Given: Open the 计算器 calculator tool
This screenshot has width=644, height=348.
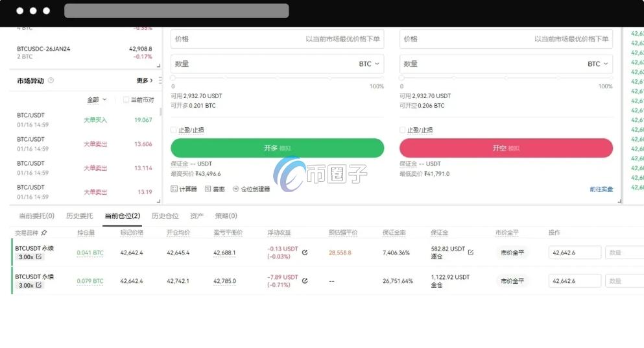Looking at the screenshot, I should 184,189.
